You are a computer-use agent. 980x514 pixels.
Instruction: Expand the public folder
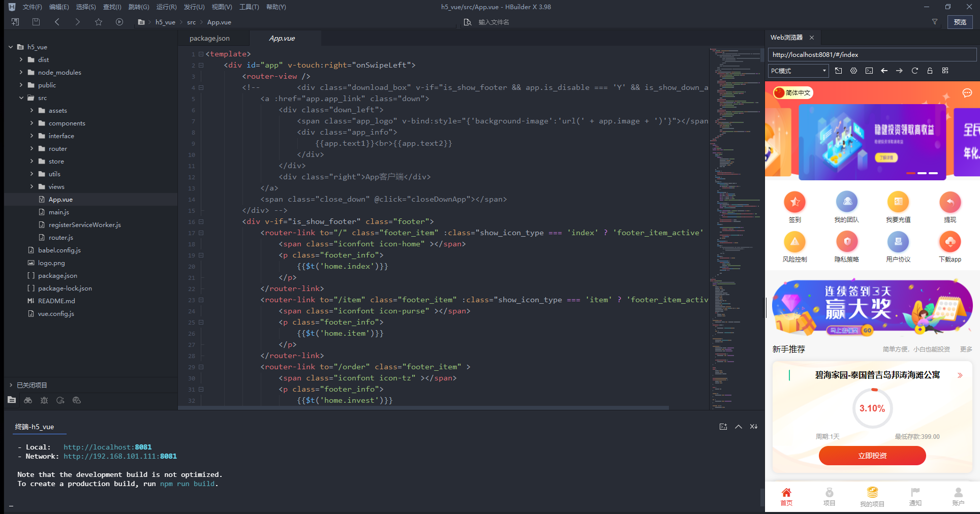tap(21, 85)
